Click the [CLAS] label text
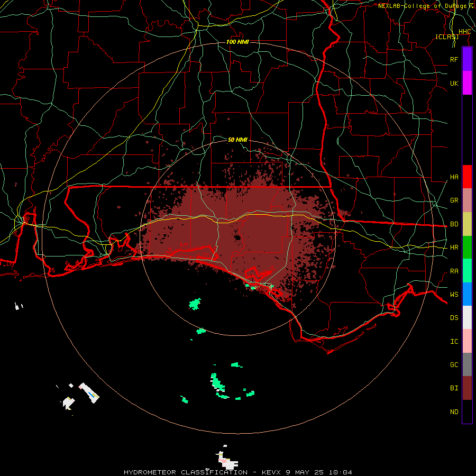 tap(447, 36)
